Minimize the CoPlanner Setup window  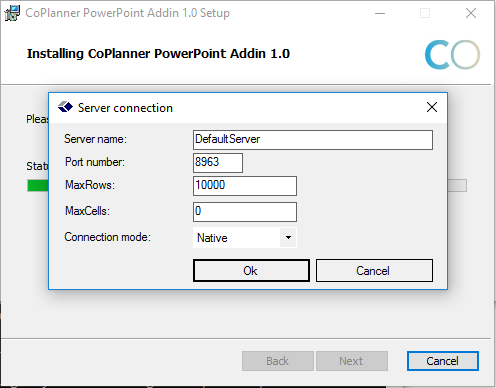(x=380, y=13)
